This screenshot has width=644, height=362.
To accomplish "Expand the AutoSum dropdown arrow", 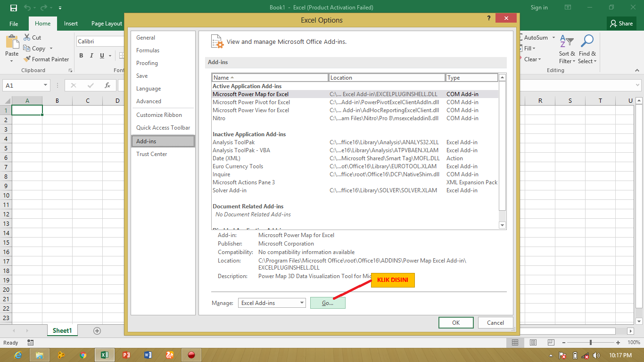I will coord(553,38).
